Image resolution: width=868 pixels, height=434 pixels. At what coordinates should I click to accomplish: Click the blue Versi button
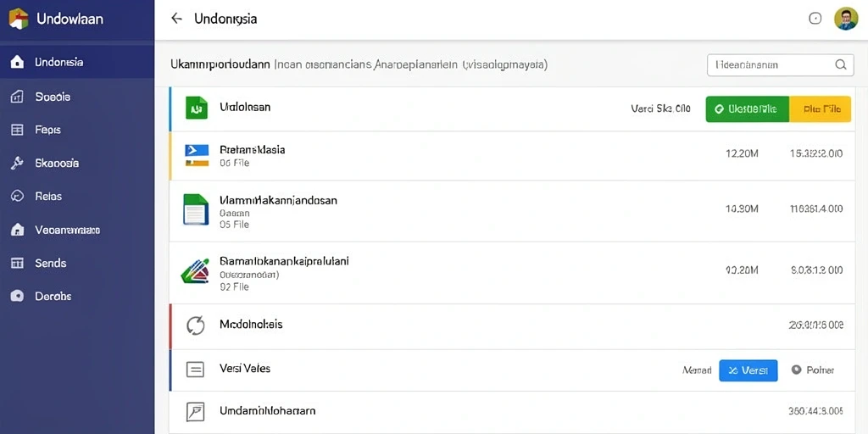[x=748, y=370]
